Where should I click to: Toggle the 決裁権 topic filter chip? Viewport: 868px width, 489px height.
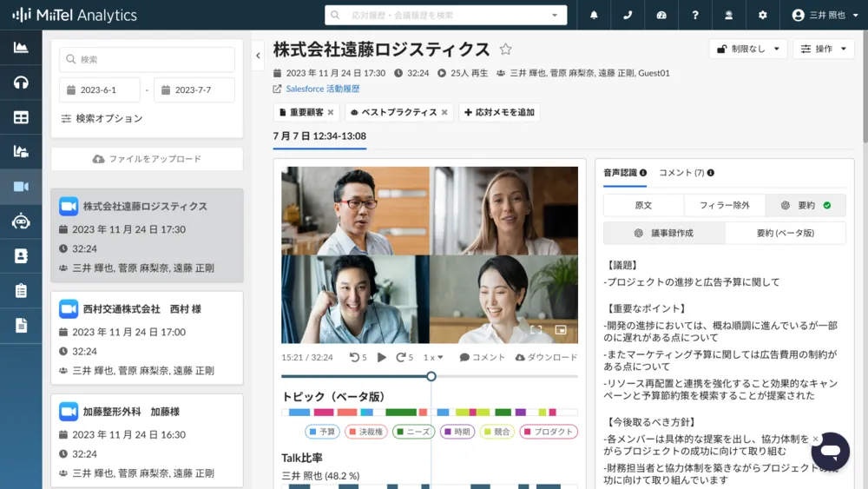pos(365,432)
